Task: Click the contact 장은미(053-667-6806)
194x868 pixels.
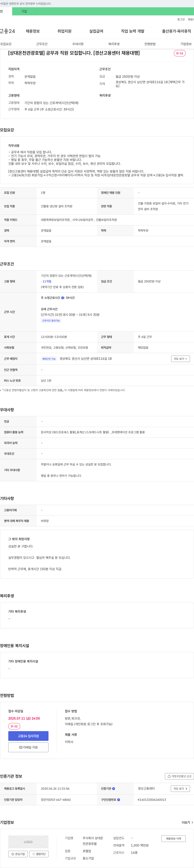Action: 56,800
